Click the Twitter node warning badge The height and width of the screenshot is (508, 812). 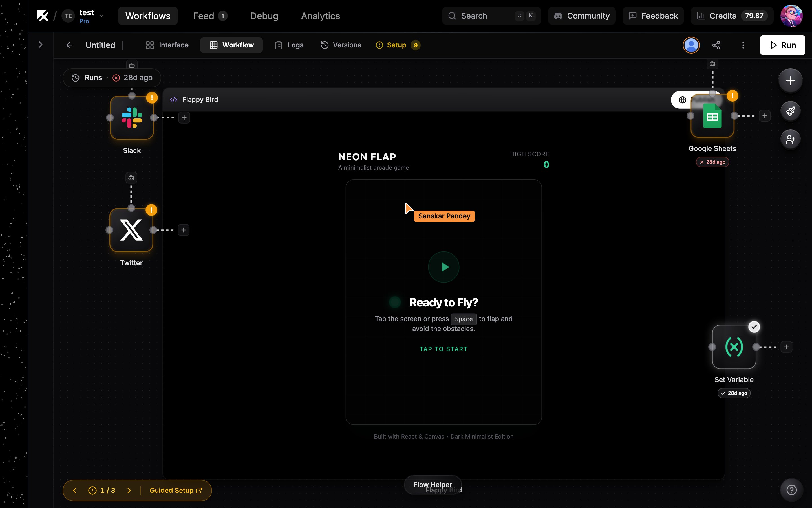[x=151, y=210]
